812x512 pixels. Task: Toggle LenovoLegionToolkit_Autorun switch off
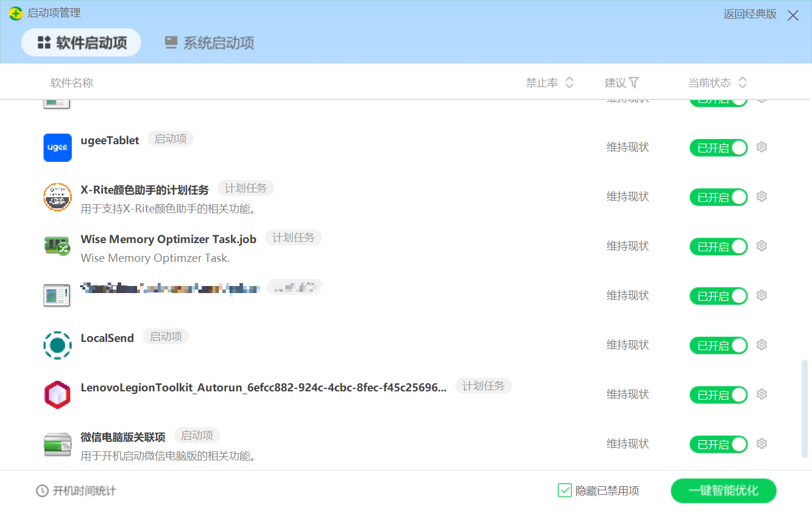(x=718, y=395)
